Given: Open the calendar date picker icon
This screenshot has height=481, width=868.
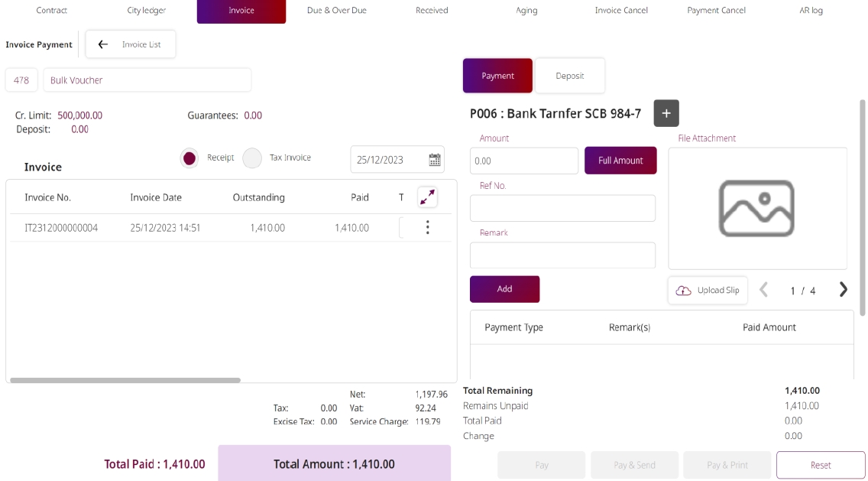Looking at the screenshot, I should click(435, 160).
